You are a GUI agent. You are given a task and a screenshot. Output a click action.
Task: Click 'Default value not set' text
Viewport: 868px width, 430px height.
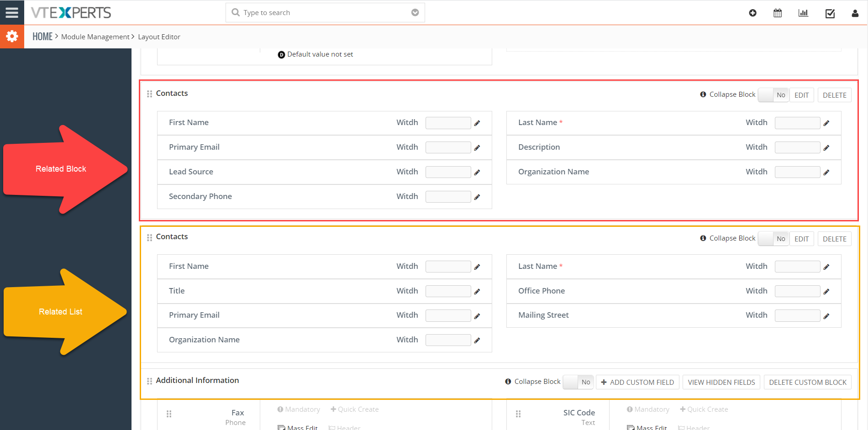320,54
